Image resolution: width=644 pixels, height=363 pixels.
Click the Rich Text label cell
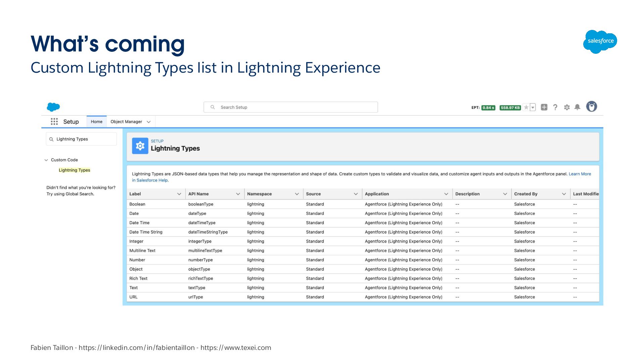pyautogui.click(x=138, y=278)
